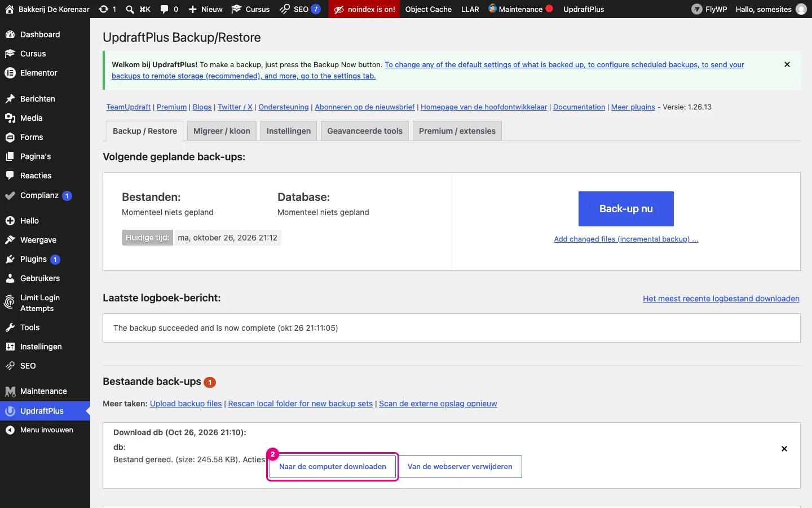The image size is (812, 508).
Task: Click the Upload backup files link
Action: [x=186, y=404]
